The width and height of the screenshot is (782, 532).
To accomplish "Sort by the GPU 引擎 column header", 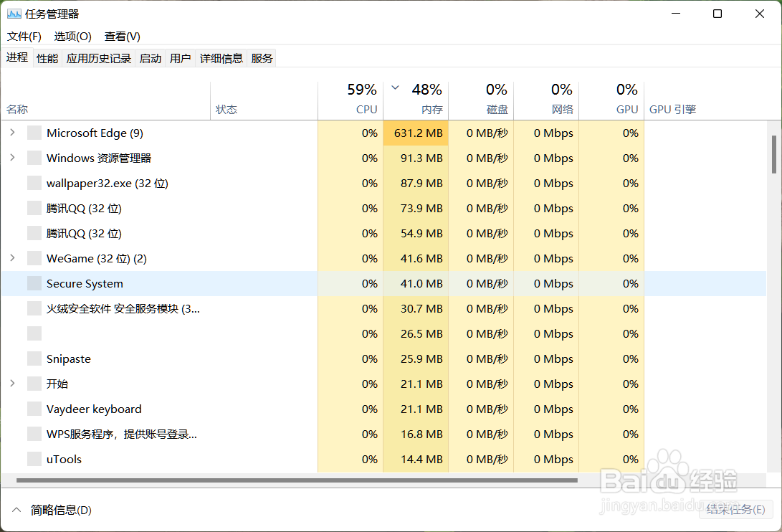I will pos(672,109).
